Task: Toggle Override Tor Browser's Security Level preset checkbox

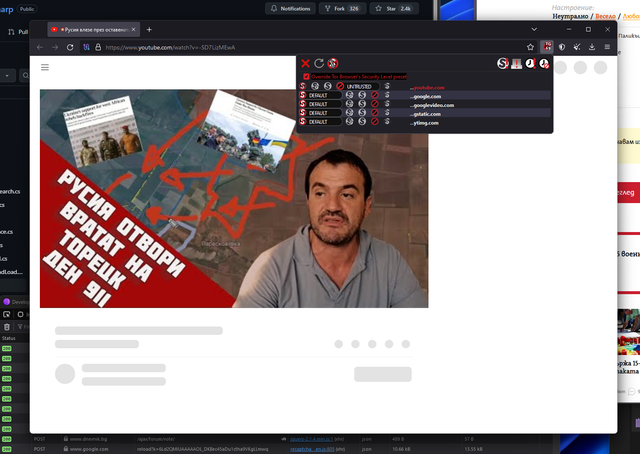Action: pyautogui.click(x=306, y=77)
